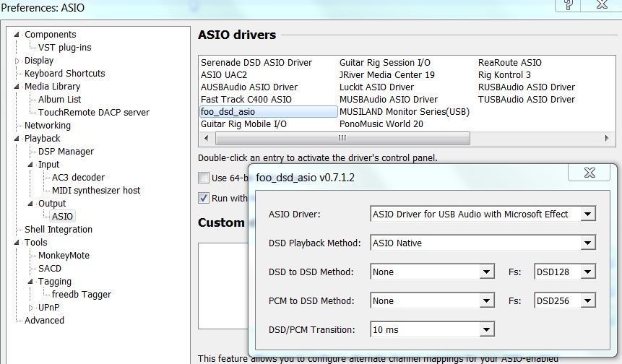This screenshot has width=622, height=364.
Task: Uncheck the Run with high priority checkbox
Action: pos(204,197)
